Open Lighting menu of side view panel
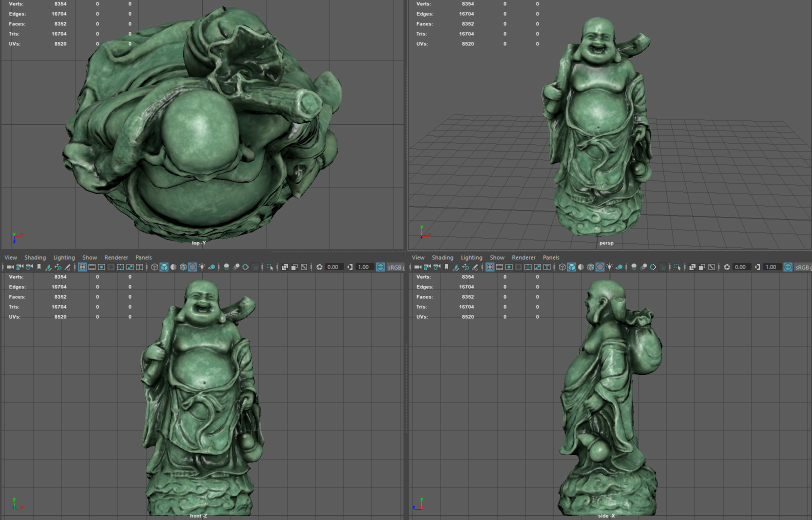Viewport: 812px width, 520px height. click(x=471, y=257)
